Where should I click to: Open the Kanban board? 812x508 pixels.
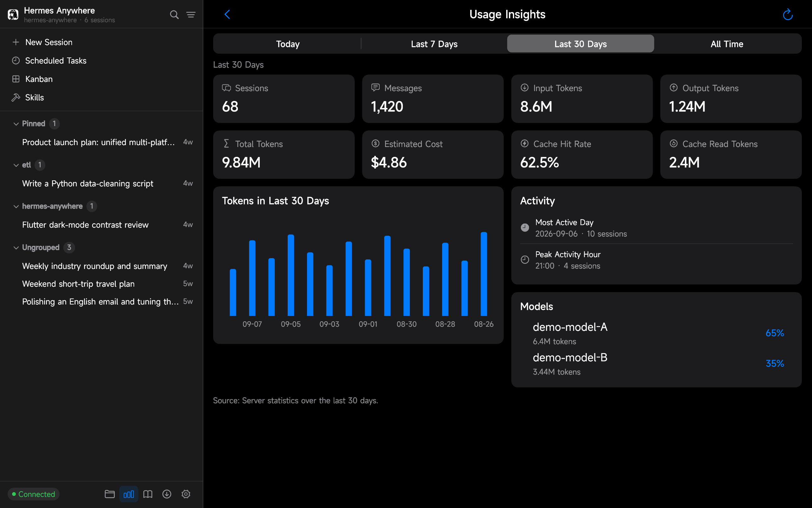[x=101, y=79]
